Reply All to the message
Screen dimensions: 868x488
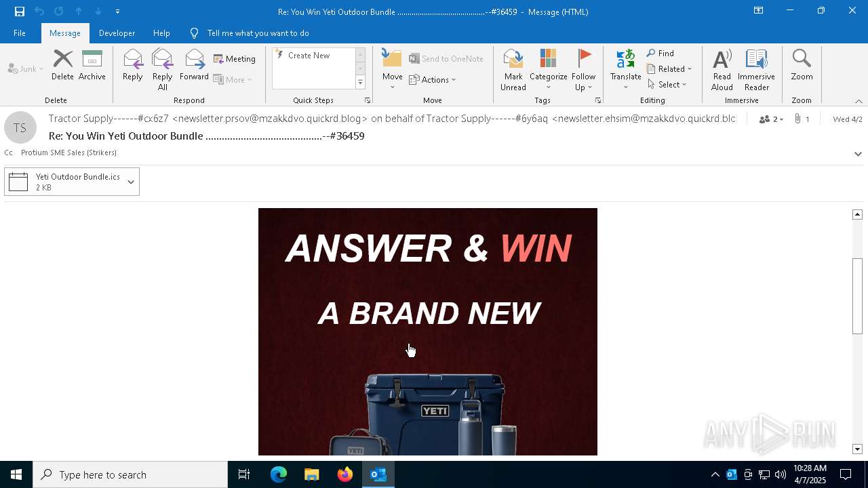point(163,70)
